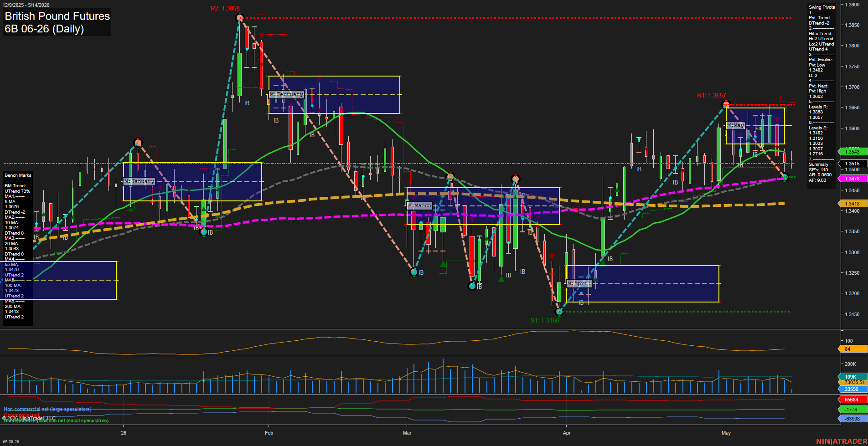The image size is (868, 446).
Task: Click the orange 84 indicator value tag
Action: point(852,349)
